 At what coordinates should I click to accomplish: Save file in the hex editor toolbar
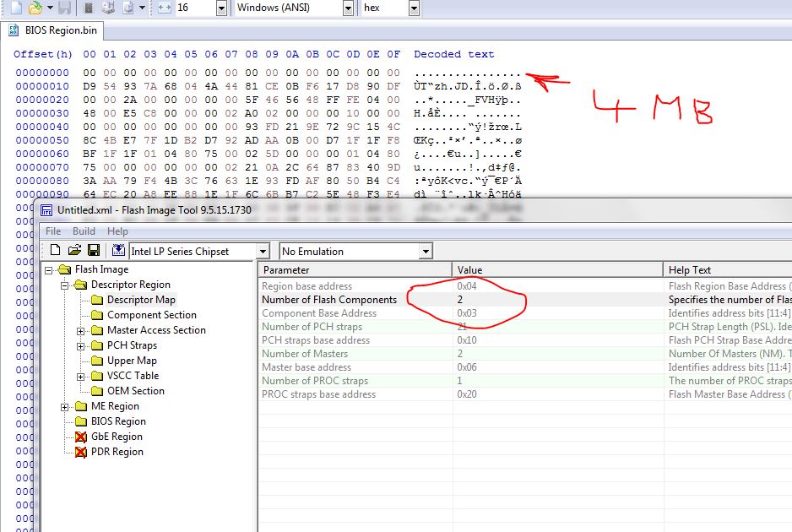pyautogui.click(x=65, y=7)
